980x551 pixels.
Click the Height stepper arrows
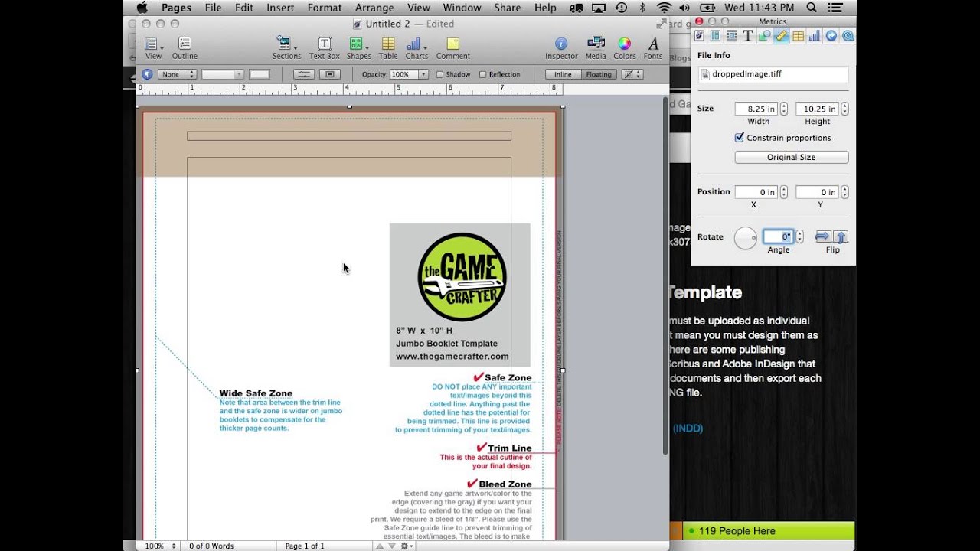(x=844, y=109)
